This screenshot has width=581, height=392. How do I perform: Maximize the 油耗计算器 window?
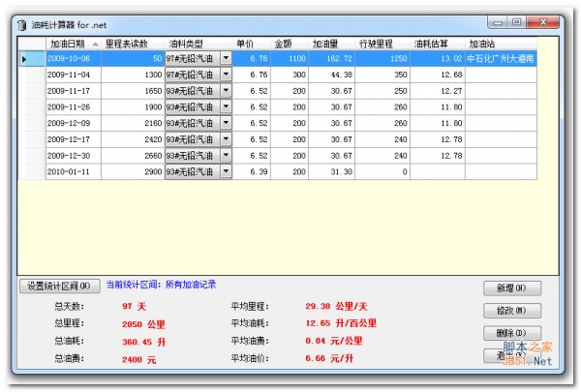coord(519,21)
